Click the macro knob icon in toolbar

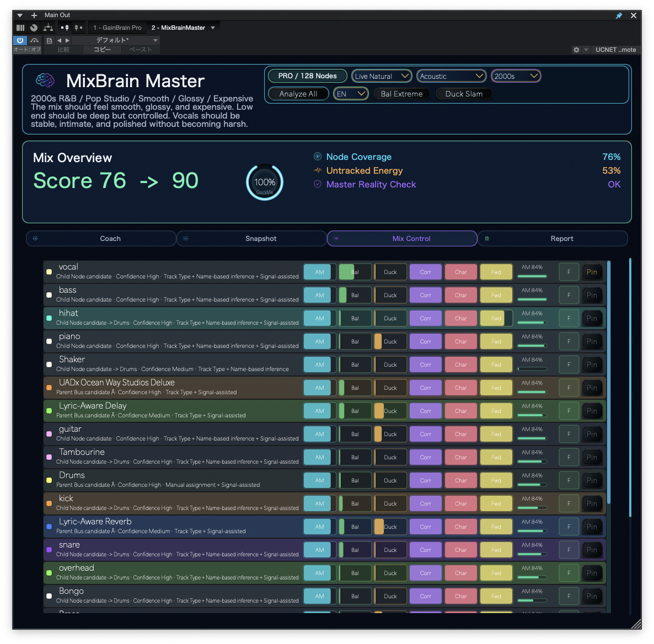click(x=34, y=28)
